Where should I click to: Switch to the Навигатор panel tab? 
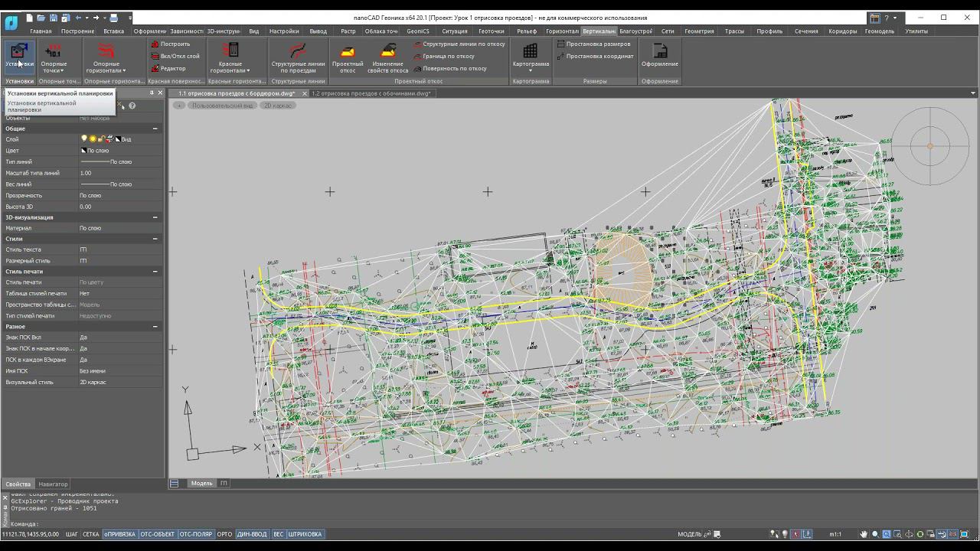53,484
